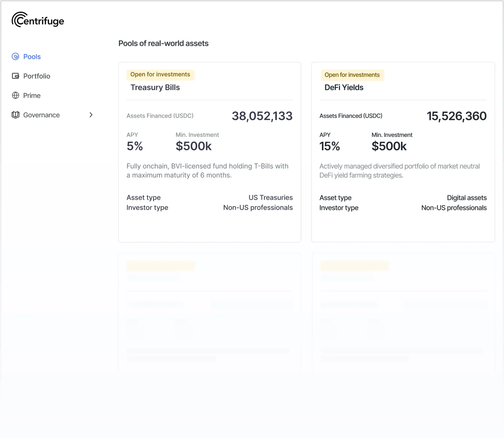Go to the Portfolio page
The height and width of the screenshot is (438, 504).
36,76
